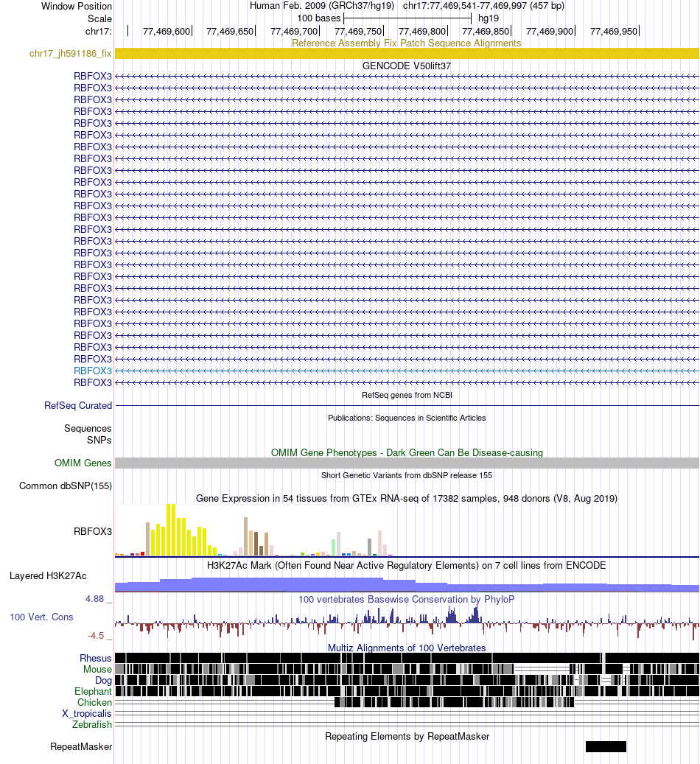Click the GTEx tissue expression bar chart
700x764 pixels.
[253, 530]
